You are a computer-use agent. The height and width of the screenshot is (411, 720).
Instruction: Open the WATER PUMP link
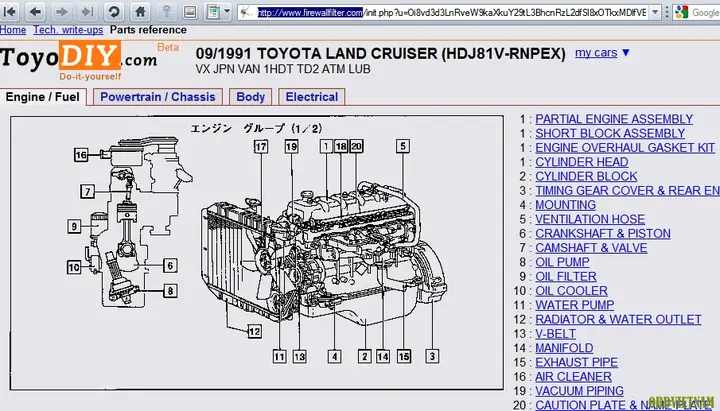(574, 305)
